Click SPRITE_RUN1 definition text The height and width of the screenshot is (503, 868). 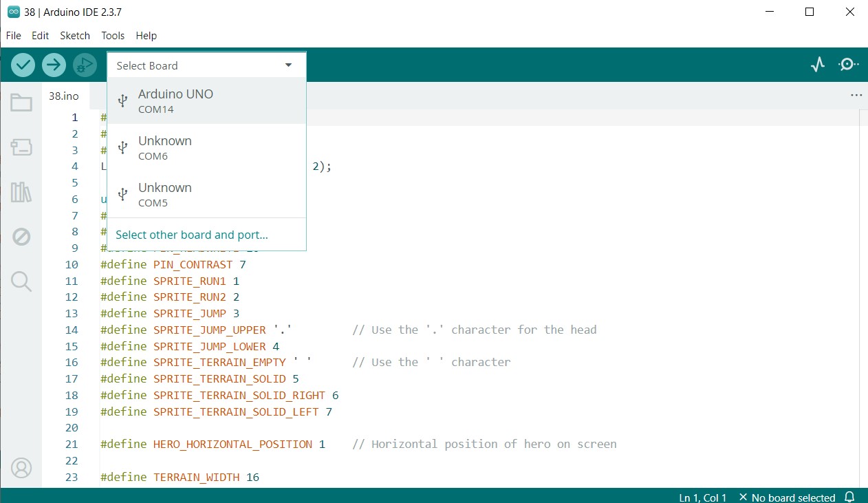[190, 281]
